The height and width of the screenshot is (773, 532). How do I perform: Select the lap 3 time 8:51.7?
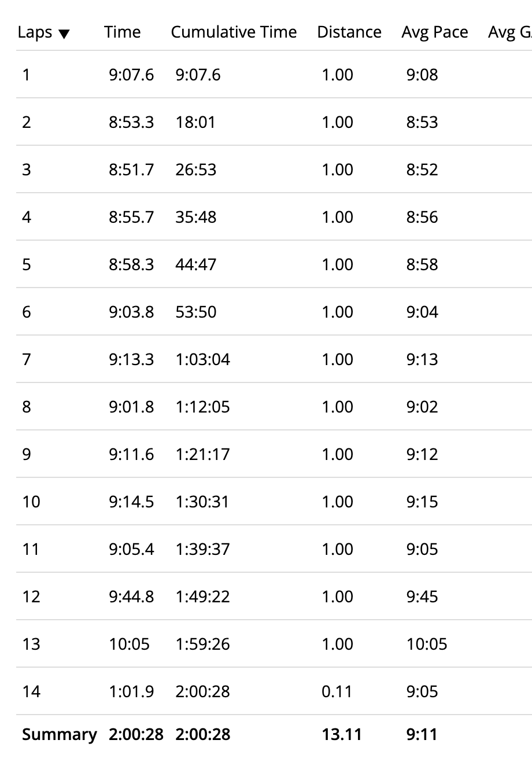131,170
